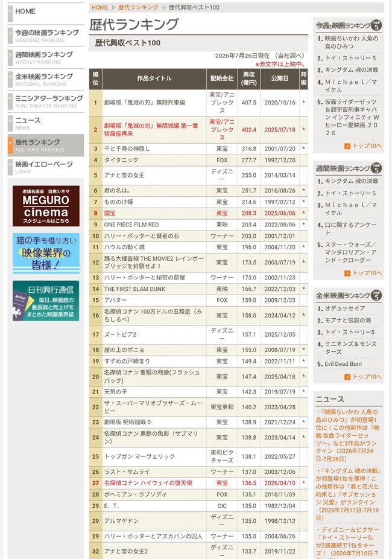Image resolution: width=392 pixels, height=559 pixels.
Task: Click title トップガン マーヴェリック
Action: point(139,457)
